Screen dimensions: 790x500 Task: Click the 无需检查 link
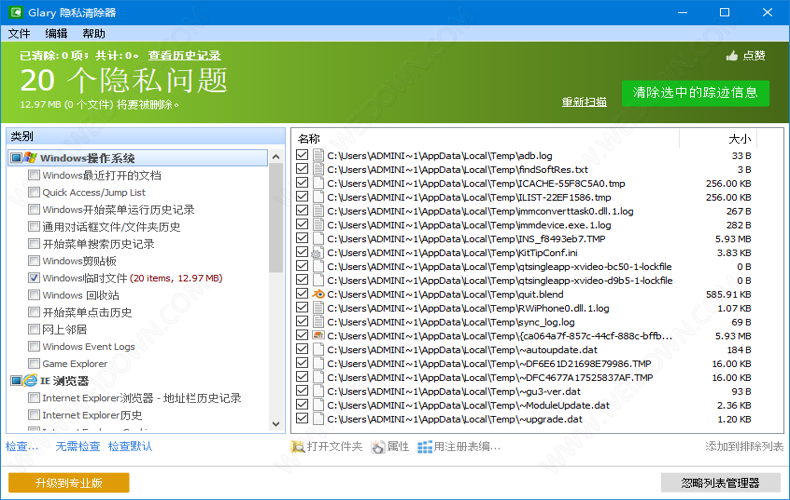78,447
